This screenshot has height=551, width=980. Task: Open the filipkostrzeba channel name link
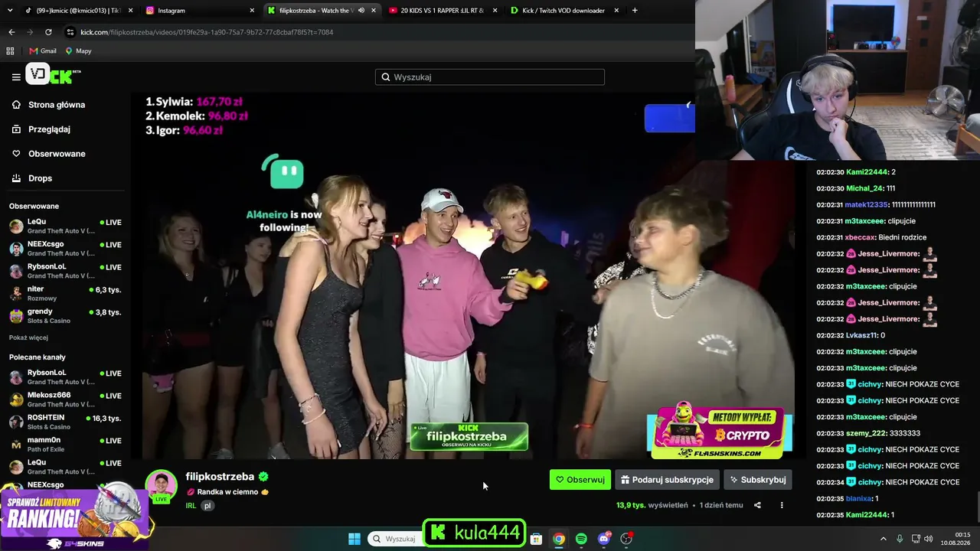pyautogui.click(x=220, y=477)
